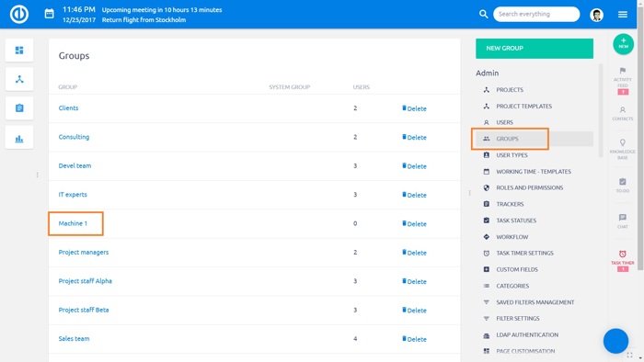Open Custom Fields in Admin menu
644x362 pixels.
coord(517,269)
